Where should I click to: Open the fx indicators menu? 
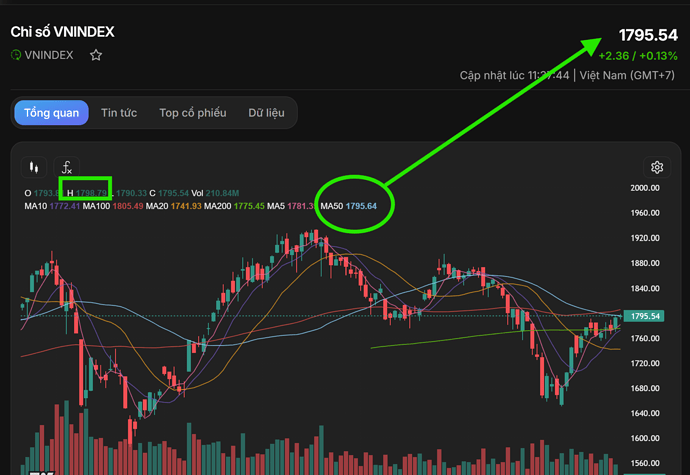pos(66,167)
